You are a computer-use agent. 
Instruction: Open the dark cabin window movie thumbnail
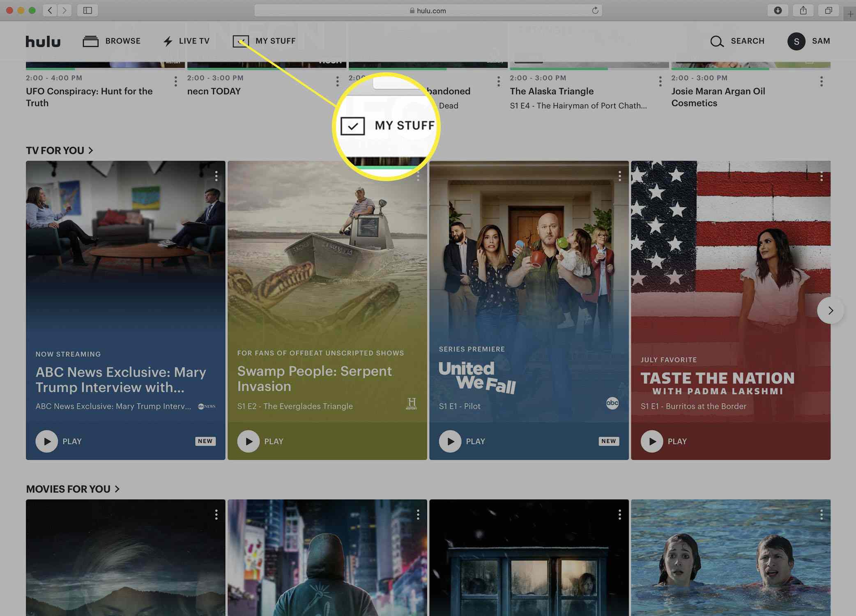[529, 558]
